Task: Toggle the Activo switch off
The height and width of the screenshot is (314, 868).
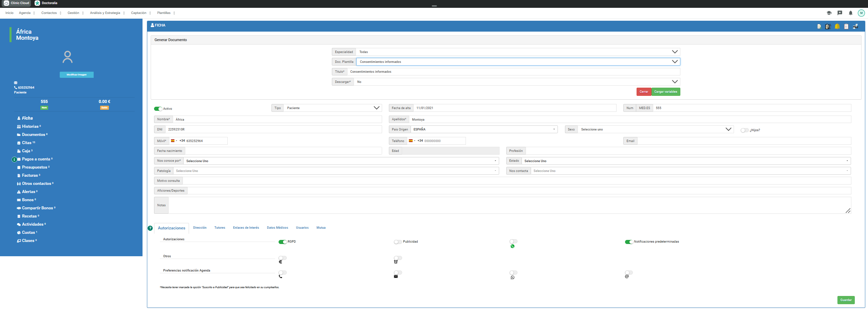Action: [x=158, y=109]
